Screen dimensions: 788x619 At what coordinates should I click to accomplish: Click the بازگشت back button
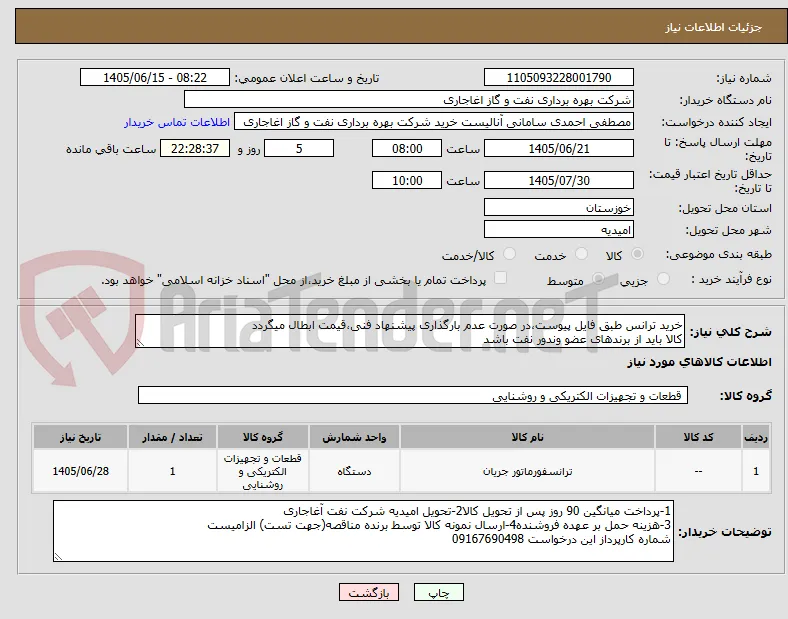click(369, 592)
